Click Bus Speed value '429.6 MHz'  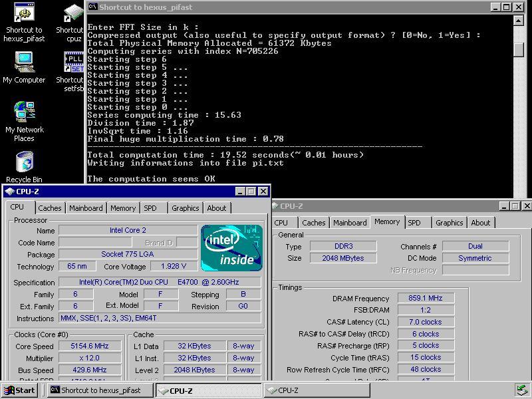tap(90, 370)
